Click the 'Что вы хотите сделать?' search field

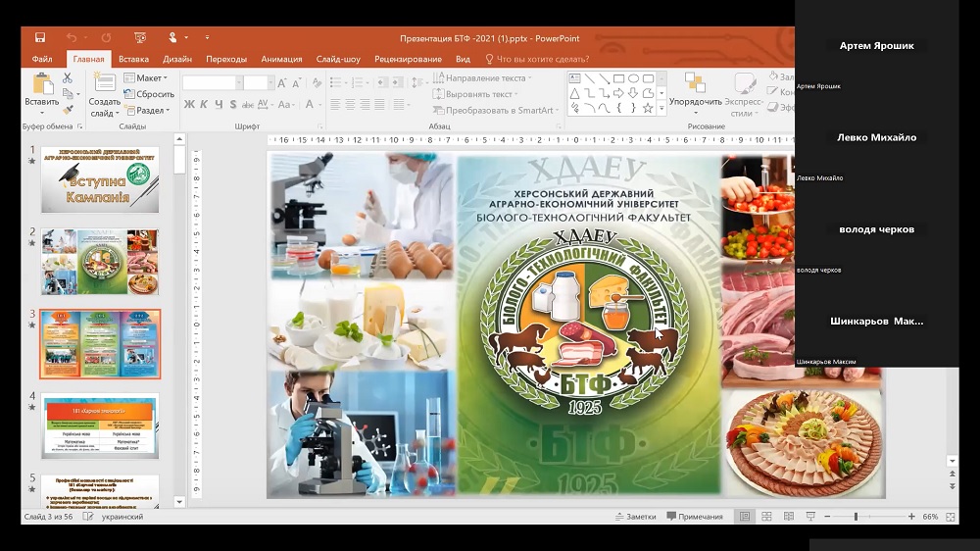point(537,59)
